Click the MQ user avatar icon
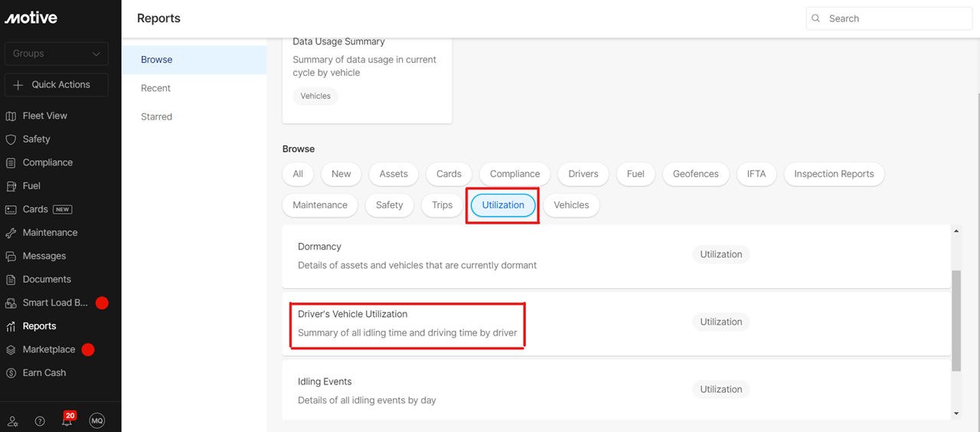The height and width of the screenshot is (432, 980). 96,421
